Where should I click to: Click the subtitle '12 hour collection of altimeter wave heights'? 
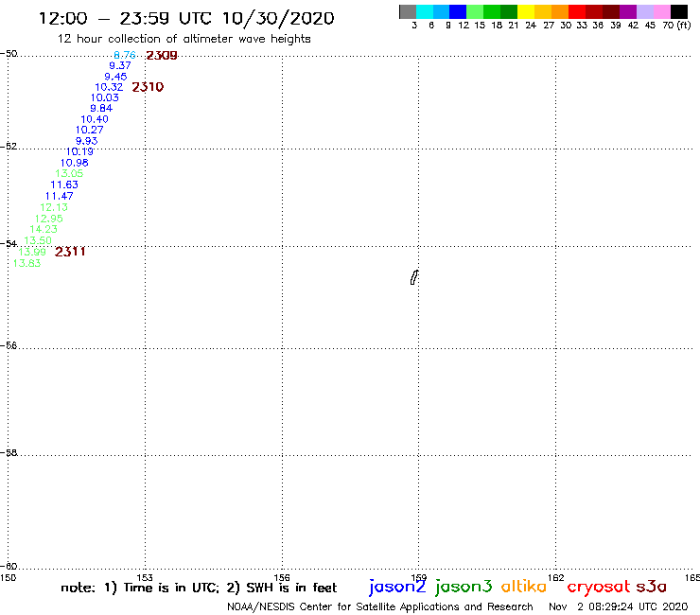[x=184, y=39]
